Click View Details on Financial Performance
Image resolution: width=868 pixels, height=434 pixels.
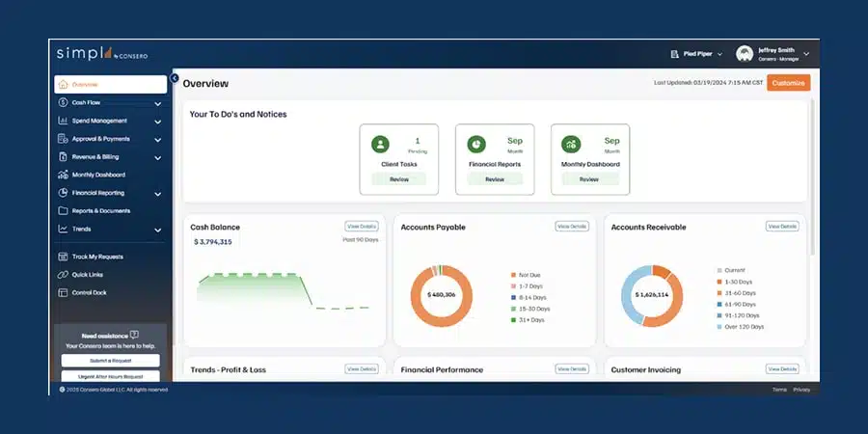coord(572,368)
